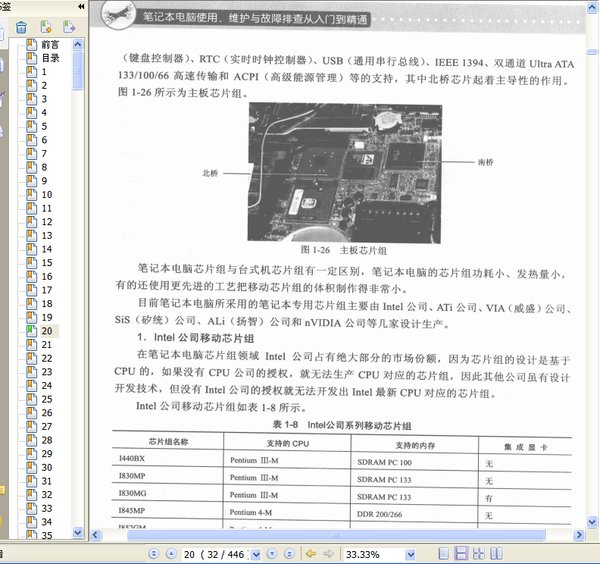
Task: Switch to single page layout
Action: [443, 554]
